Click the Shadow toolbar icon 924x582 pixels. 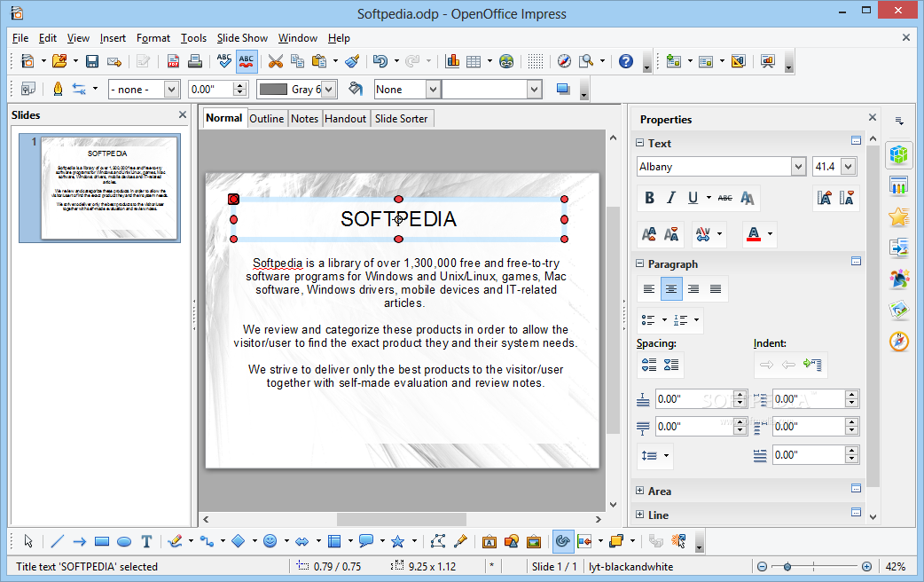tap(563, 90)
